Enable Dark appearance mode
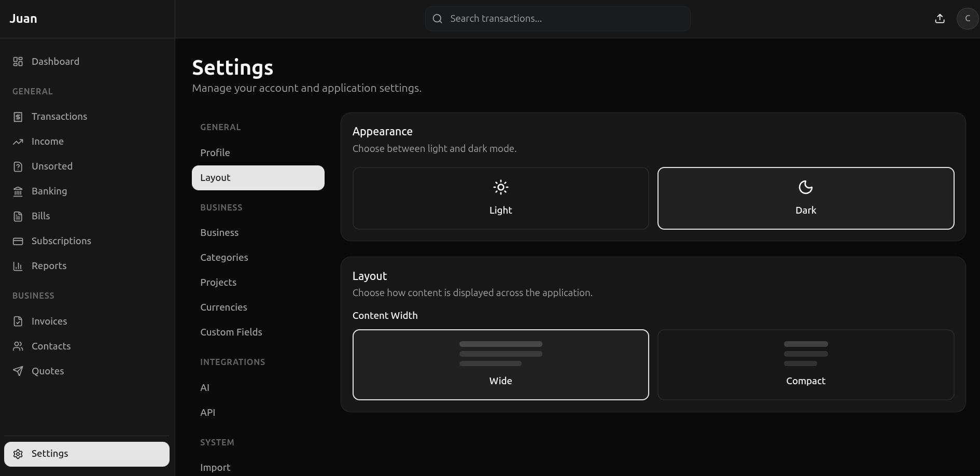The image size is (980, 476). coord(805,198)
